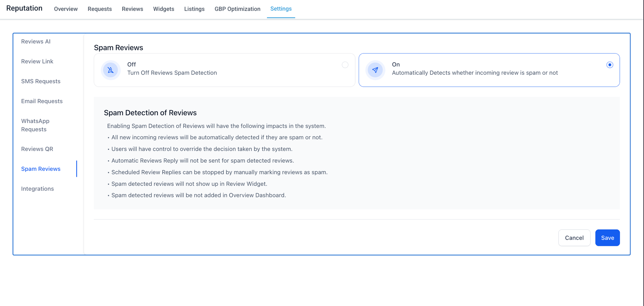
Task: Open Email Requests sidebar item
Action: point(42,101)
